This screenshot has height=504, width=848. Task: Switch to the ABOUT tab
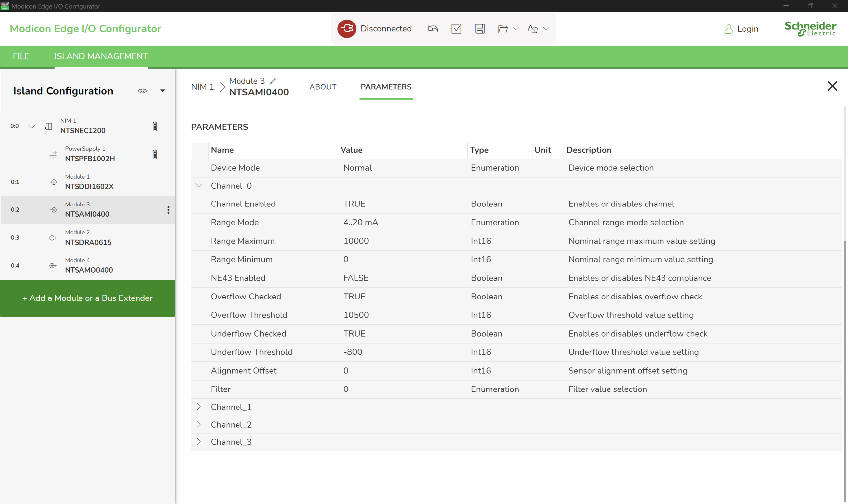tap(323, 87)
